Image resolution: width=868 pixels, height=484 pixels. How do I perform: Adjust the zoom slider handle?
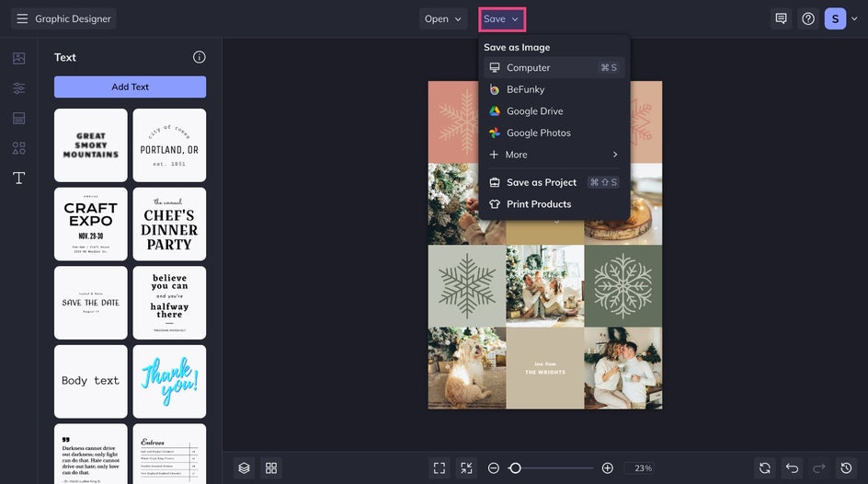tap(515, 468)
